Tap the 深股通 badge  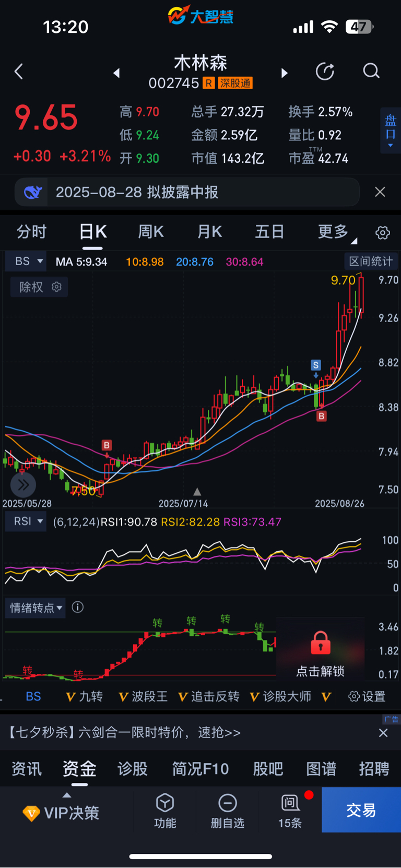pyautogui.click(x=235, y=83)
